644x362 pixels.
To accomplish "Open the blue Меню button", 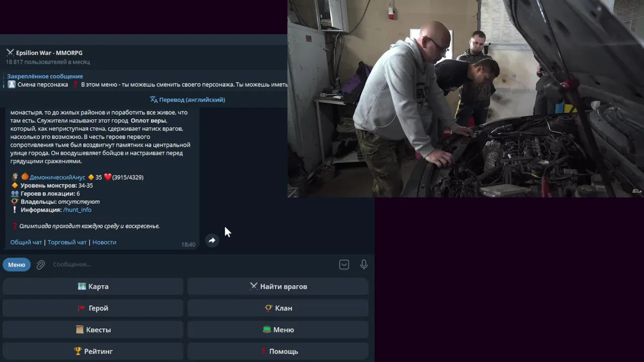I will (x=17, y=264).
